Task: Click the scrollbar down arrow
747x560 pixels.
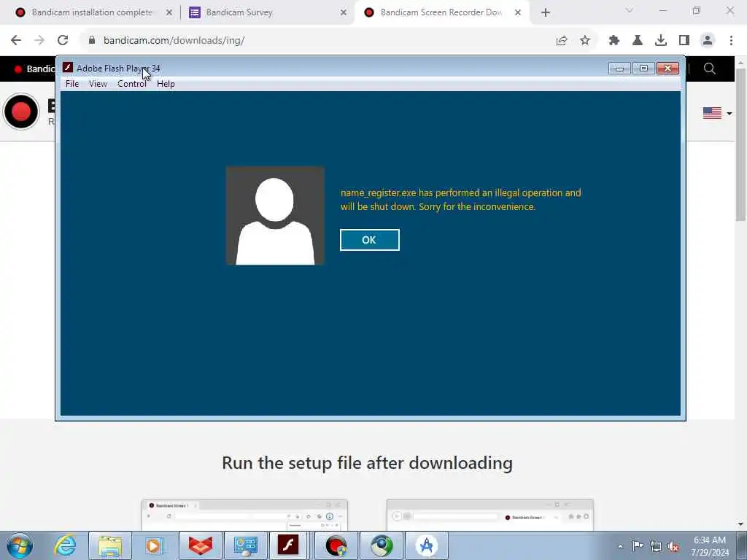Action: 741,524
